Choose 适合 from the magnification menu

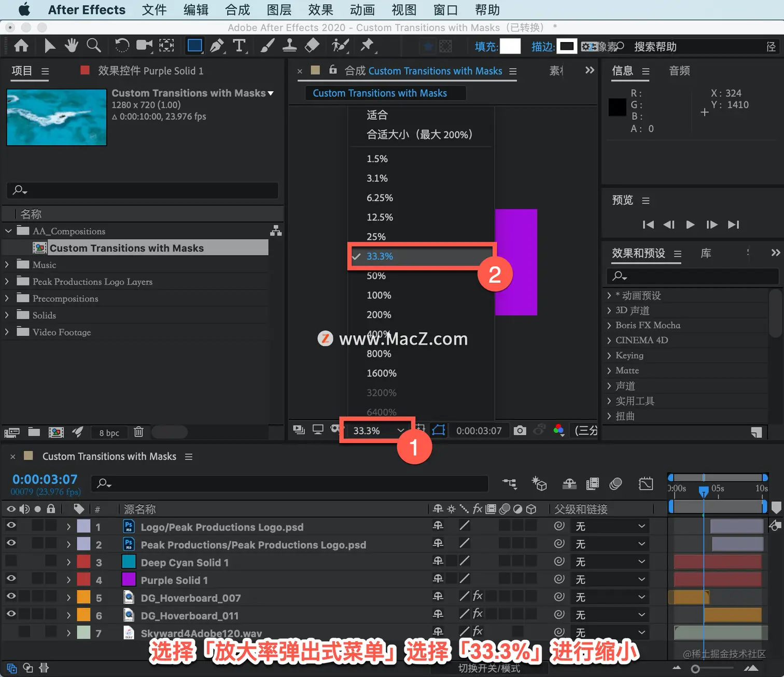[x=377, y=115]
